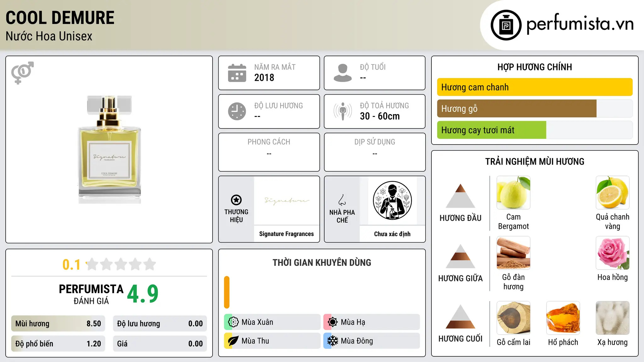Open the Cool Demure bottle image
Image resolution: width=644 pixels, height=362 pixels.
pos(109,150)
